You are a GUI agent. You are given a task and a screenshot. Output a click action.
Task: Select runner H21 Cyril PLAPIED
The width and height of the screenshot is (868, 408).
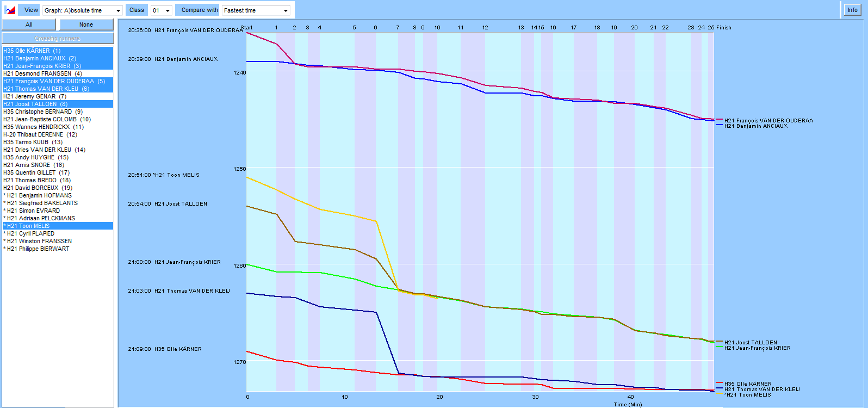(x=58, y=233)
